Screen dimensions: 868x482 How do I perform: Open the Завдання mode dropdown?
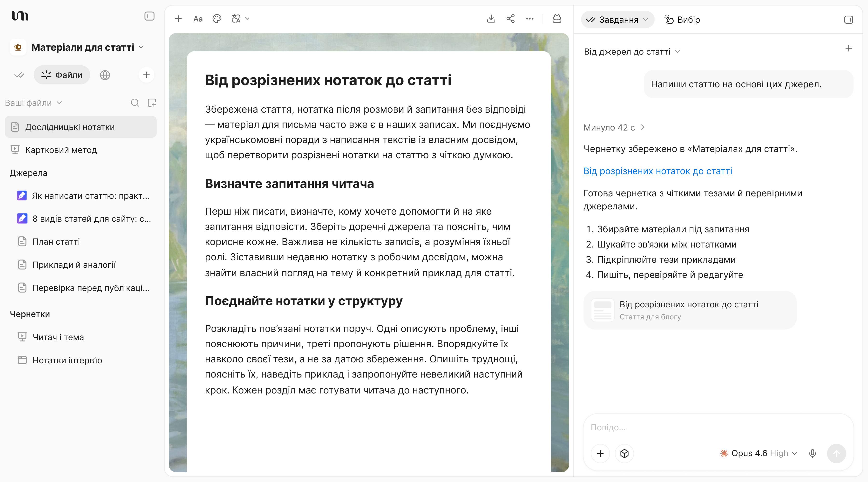click(x=617, y=20)
